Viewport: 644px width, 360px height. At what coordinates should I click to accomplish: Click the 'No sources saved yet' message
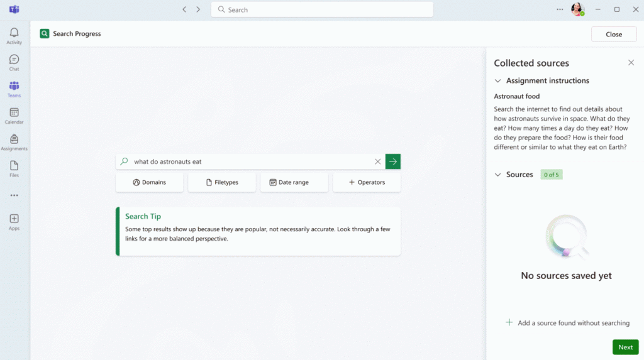pos(566,275)
